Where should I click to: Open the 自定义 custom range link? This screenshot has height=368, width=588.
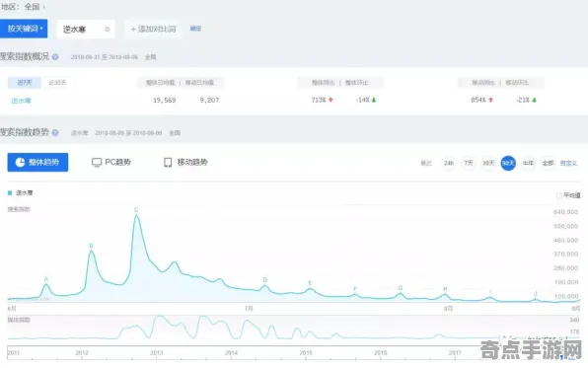tap(568, 163)
